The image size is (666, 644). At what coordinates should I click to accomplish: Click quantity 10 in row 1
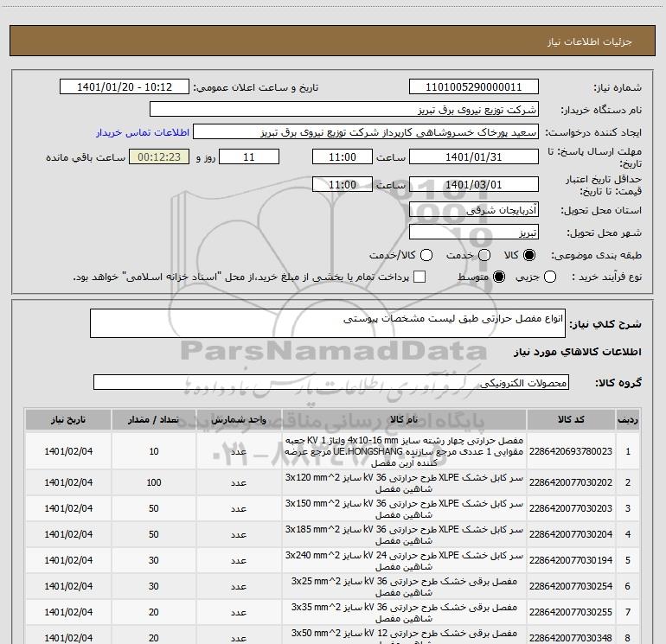154,451
